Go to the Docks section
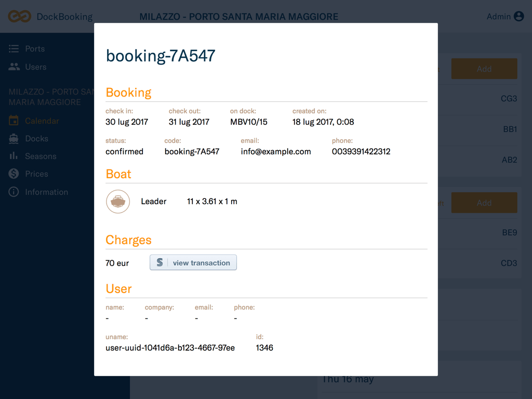The height and width of the screenshot is (399, 532). (x=37, y=138)
